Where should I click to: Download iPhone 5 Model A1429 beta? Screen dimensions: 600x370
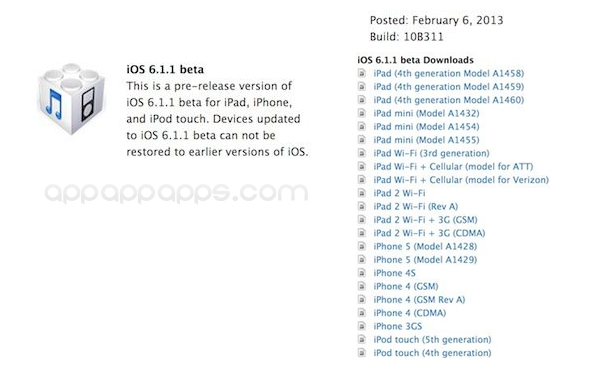[425, 260]
